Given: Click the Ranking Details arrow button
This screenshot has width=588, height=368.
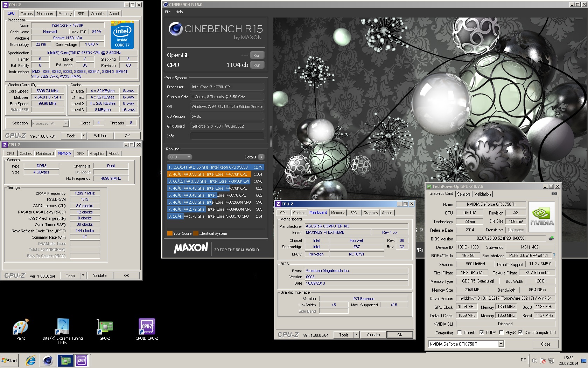Looking at the screenshot, I should pos(261,157).
